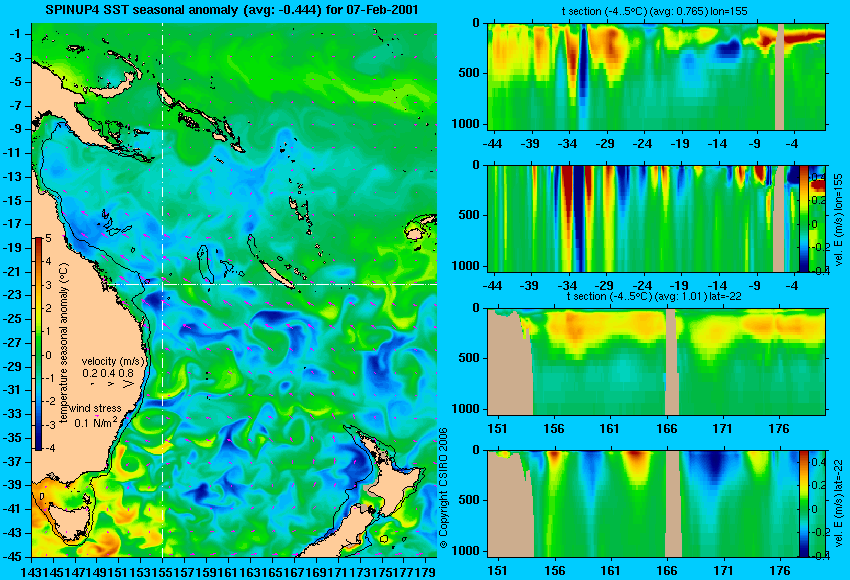
Task: Click the tan land column in the top lon=155 temperature section
Action: [780, 76]
